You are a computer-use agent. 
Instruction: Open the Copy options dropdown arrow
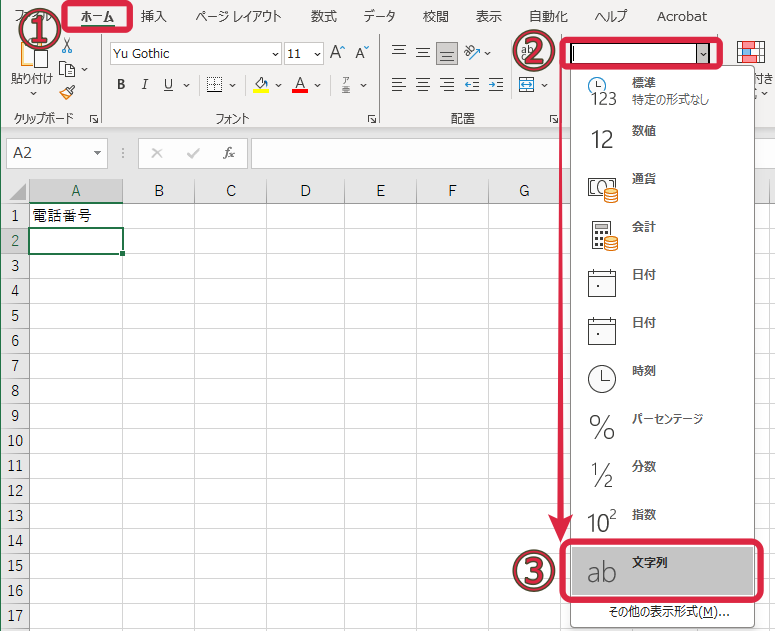(x=85, y=69)
